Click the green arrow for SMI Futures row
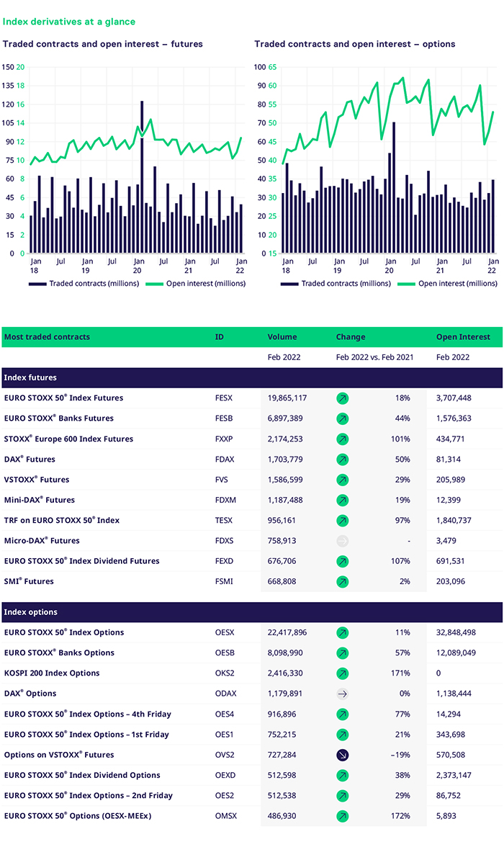 point(343,581)
